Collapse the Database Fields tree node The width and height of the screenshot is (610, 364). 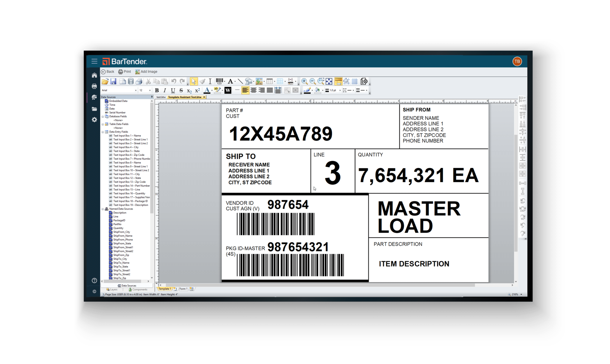103,117
